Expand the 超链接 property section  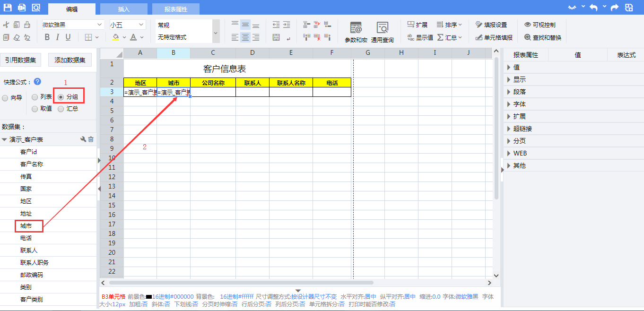point(522,129)
